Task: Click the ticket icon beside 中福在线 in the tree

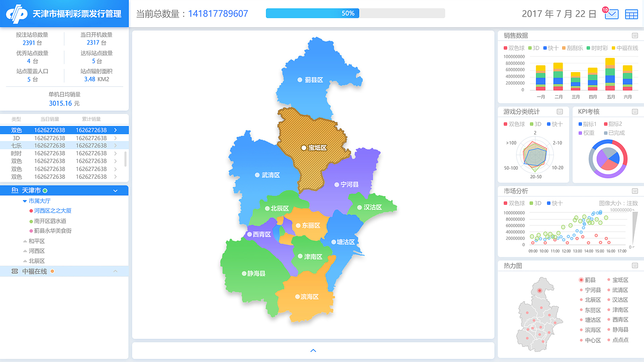Action: 15,271
